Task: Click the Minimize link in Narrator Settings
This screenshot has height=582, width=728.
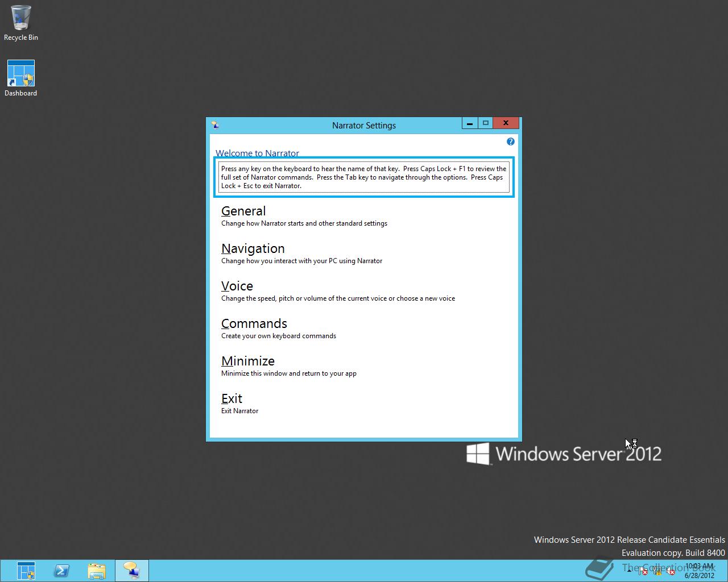Action: (x=248, y=361)
